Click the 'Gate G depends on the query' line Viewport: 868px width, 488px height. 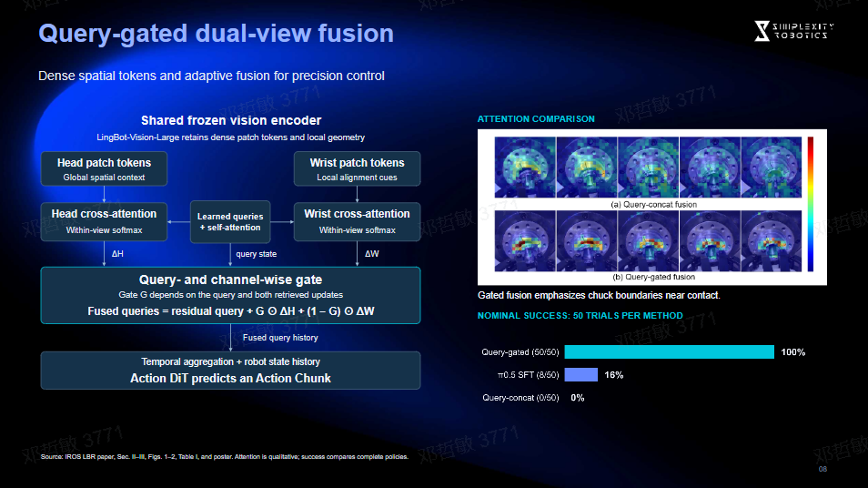pyautogui.click(x=230, y=295)
